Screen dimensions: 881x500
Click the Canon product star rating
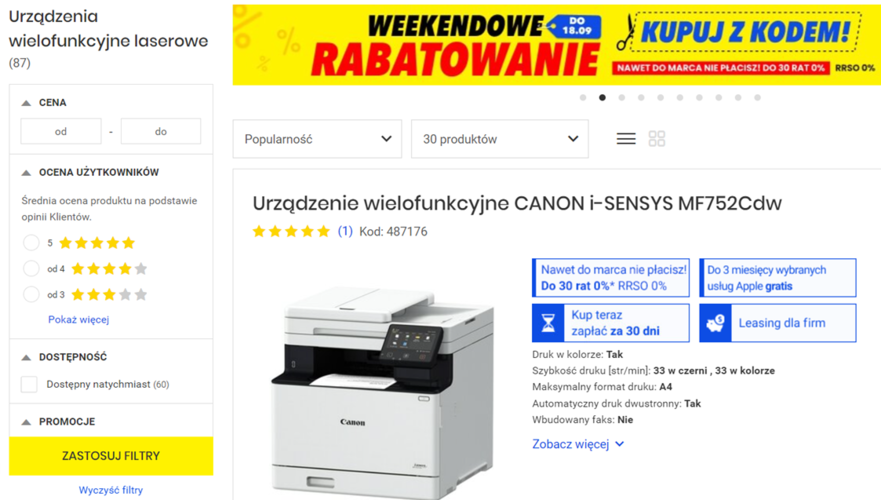tap(291, 231)
